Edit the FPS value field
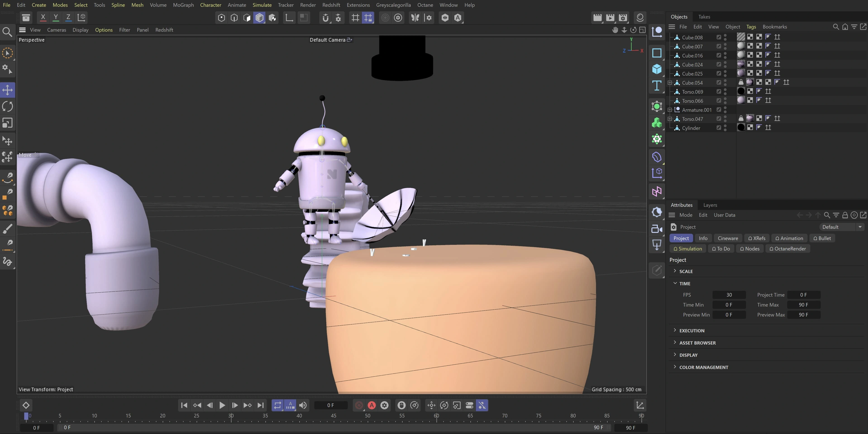Viewport: 868px width, 434px height. coord(729,295)
